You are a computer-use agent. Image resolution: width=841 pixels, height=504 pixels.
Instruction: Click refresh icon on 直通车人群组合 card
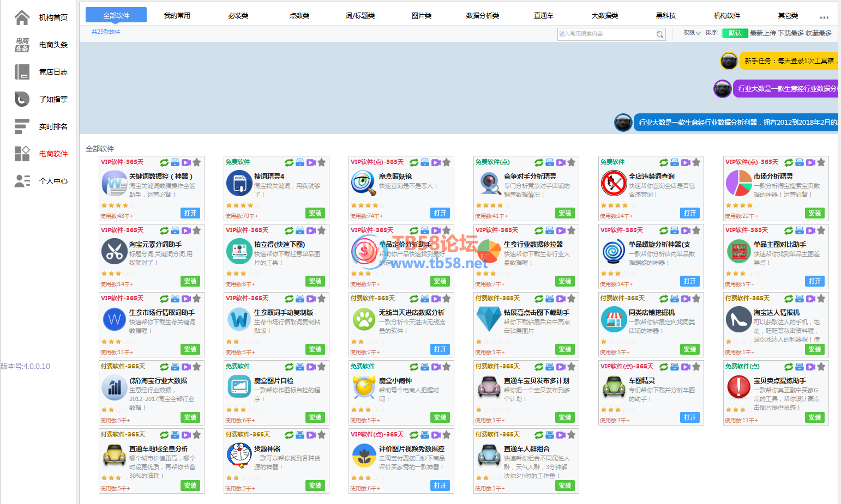(539, 435)
